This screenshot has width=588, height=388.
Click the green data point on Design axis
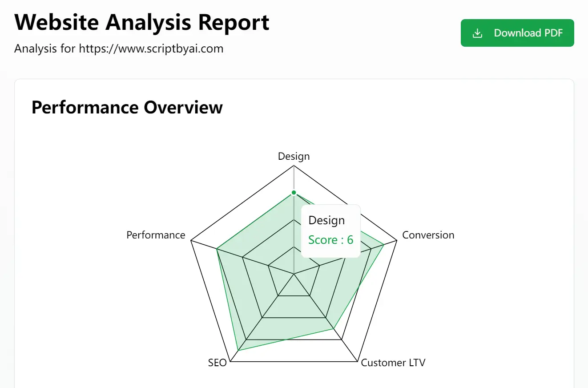pyautogui.click(x=294, y=193)
